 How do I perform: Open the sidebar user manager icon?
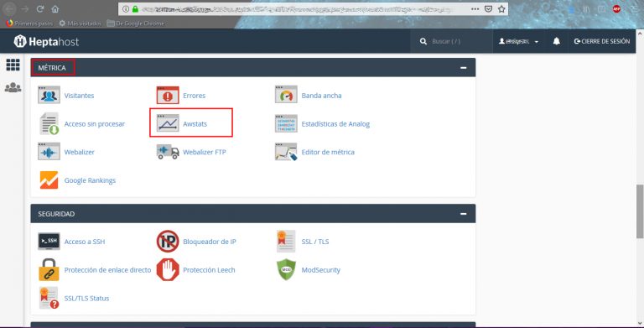pyautogui.click(x=13, y=87)
